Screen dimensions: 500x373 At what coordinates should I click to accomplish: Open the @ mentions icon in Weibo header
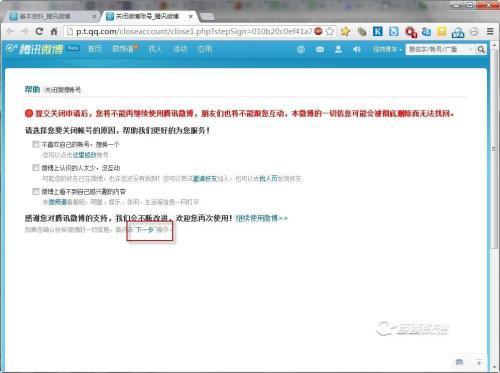[x=301, y=49]
